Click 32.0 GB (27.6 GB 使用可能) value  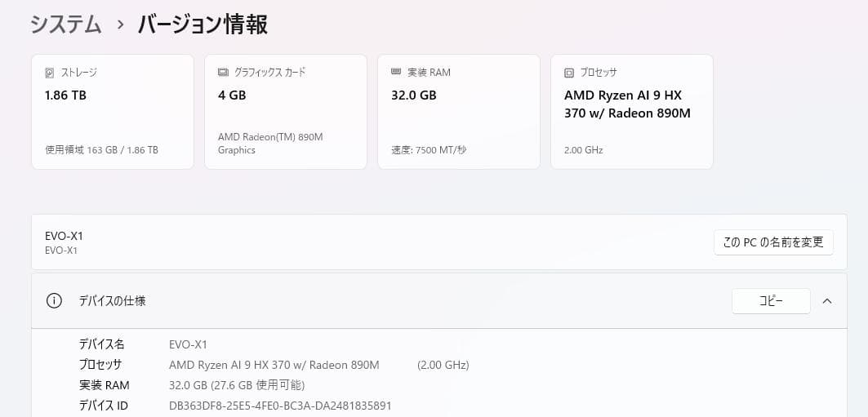(237, 385)
